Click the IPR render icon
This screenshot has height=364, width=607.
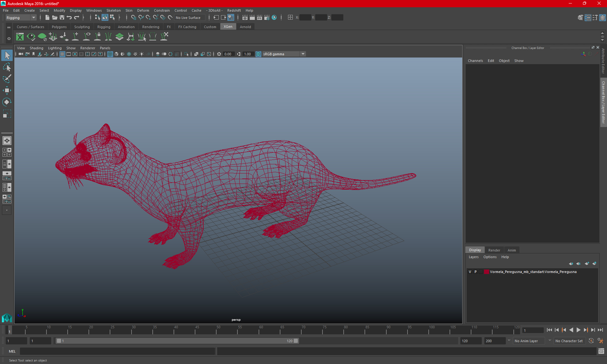click(260, 18)
